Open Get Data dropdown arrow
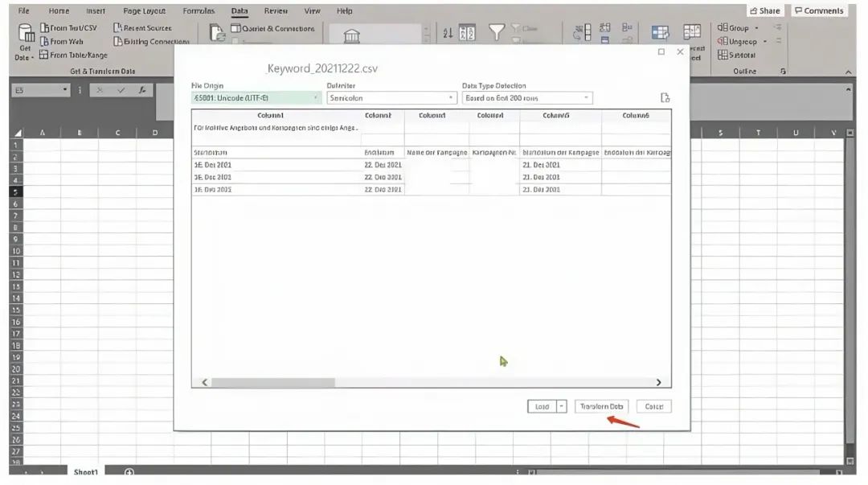 pyautogui.click(x=32, y=58)
